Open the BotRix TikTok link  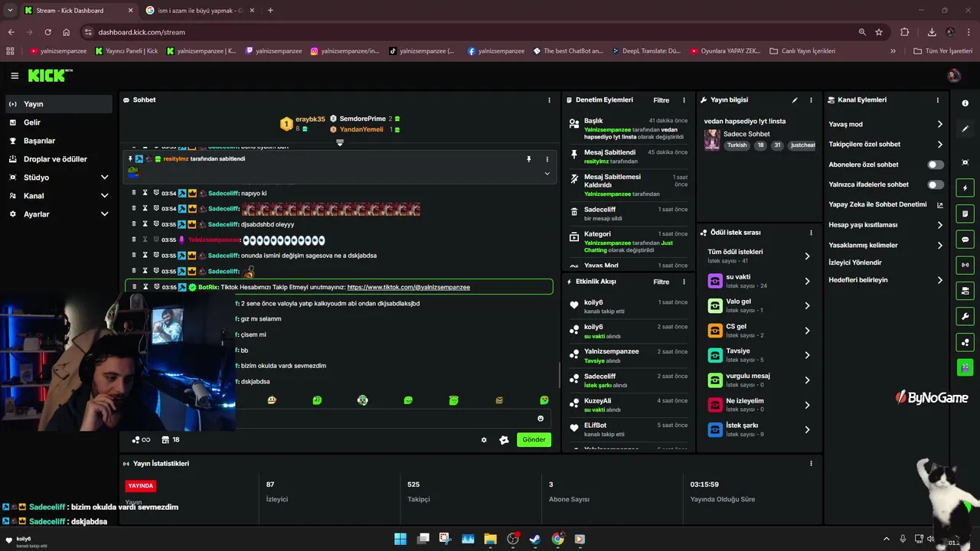point(408,287)
